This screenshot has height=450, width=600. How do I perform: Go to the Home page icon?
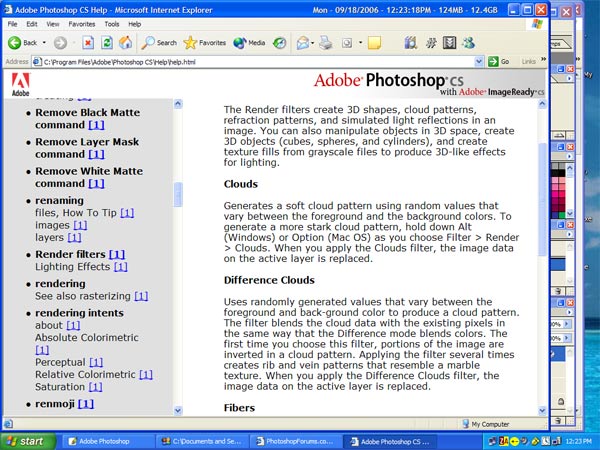click(126, 43)
